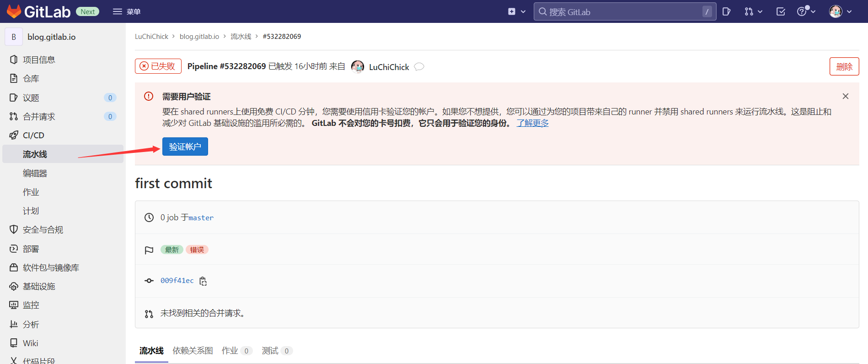Screen dimensions: 868x364
Task: Click the B project avatar in sidebar
Action: point(14,37)
